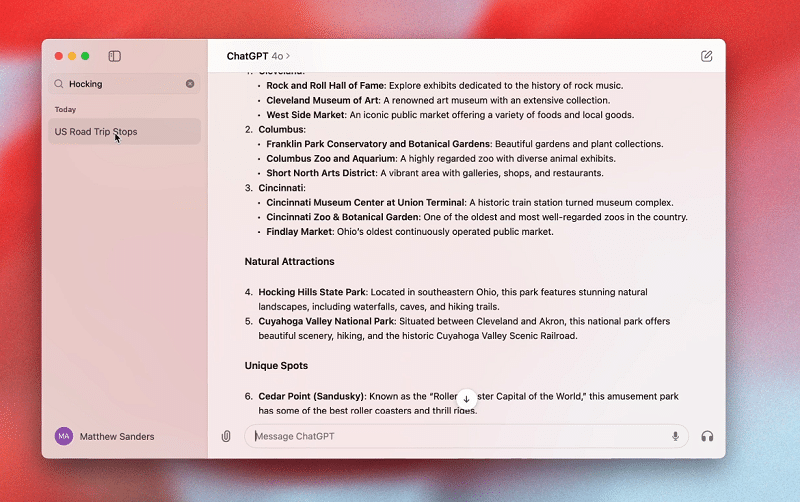Click Columbus Zoo and Aquarium text
Viewport: 800px width, 502px height.
[x=331, y=159]
